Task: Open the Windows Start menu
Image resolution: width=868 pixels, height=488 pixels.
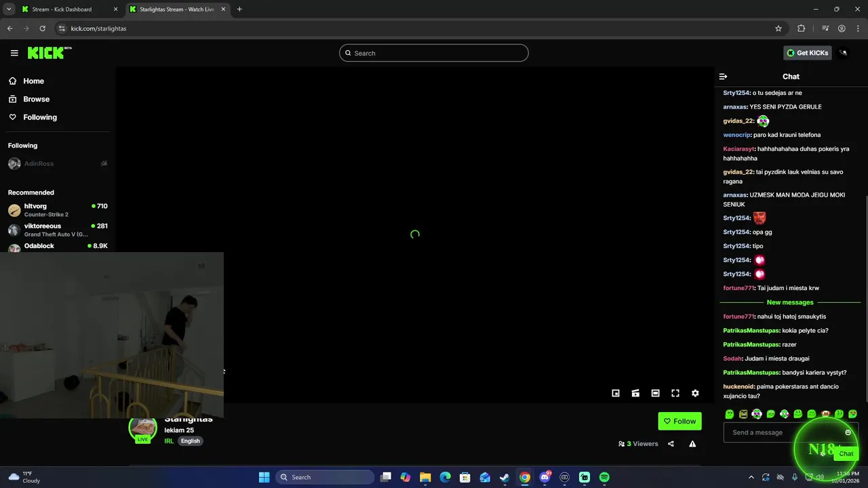Action: click(264, 477)
